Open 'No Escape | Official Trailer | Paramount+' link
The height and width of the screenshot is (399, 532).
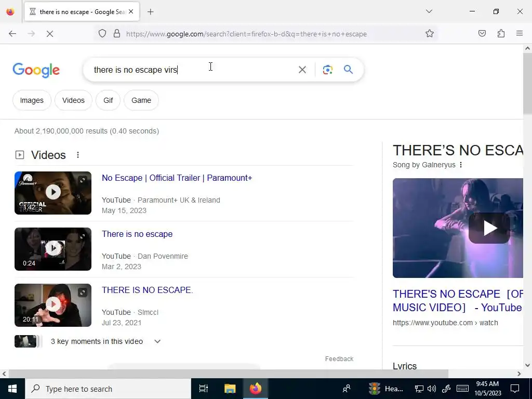click(x=177, y=178)
